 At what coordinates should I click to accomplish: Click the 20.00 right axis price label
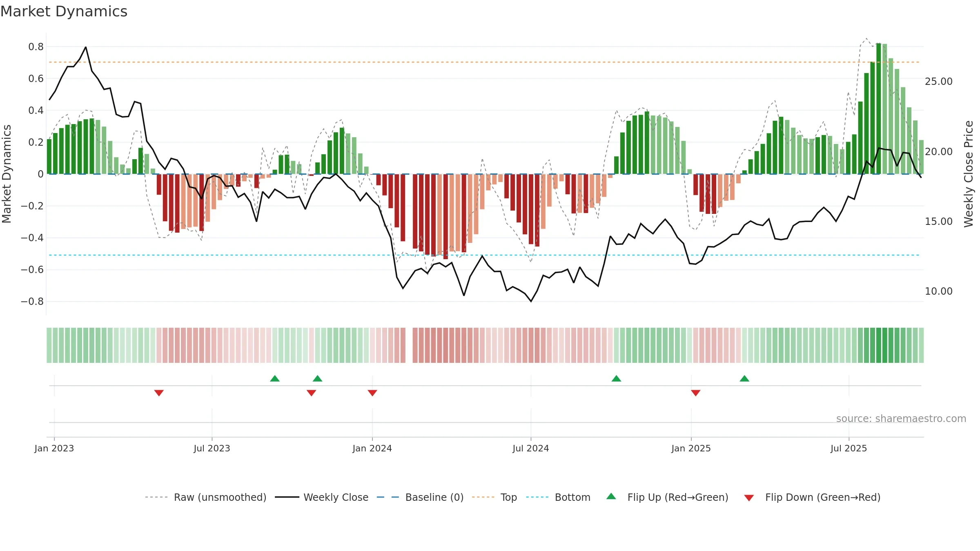pos(939,152)
